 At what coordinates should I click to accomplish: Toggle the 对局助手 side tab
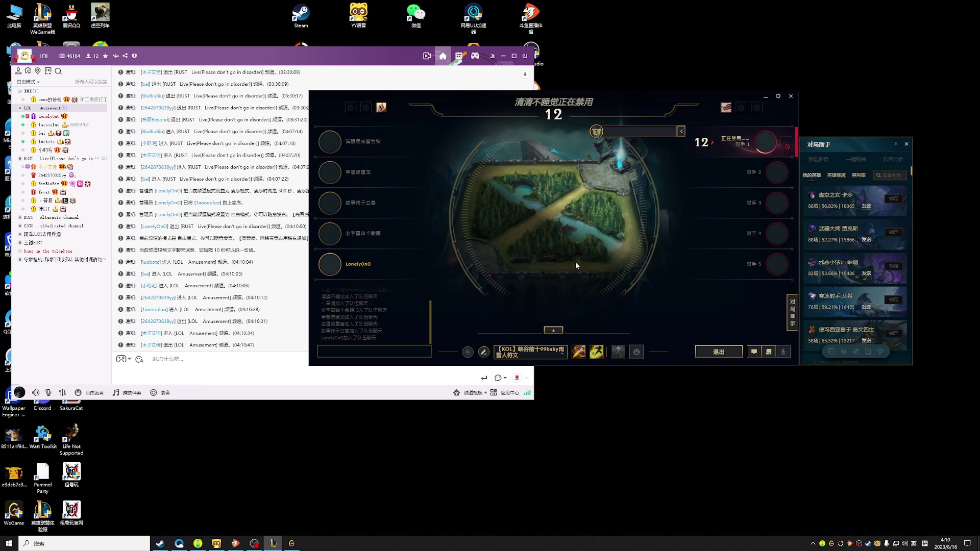[x=793, y=312]
